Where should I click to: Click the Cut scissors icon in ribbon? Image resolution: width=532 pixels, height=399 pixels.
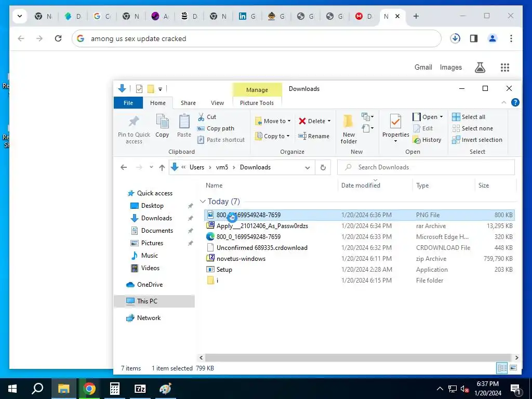201,117
